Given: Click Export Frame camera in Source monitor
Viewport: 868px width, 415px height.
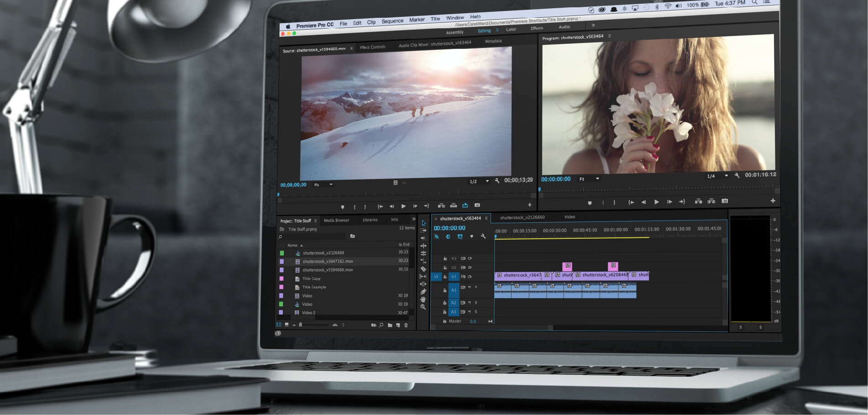Looking at the screenshot, I should (x=477, y=205).
